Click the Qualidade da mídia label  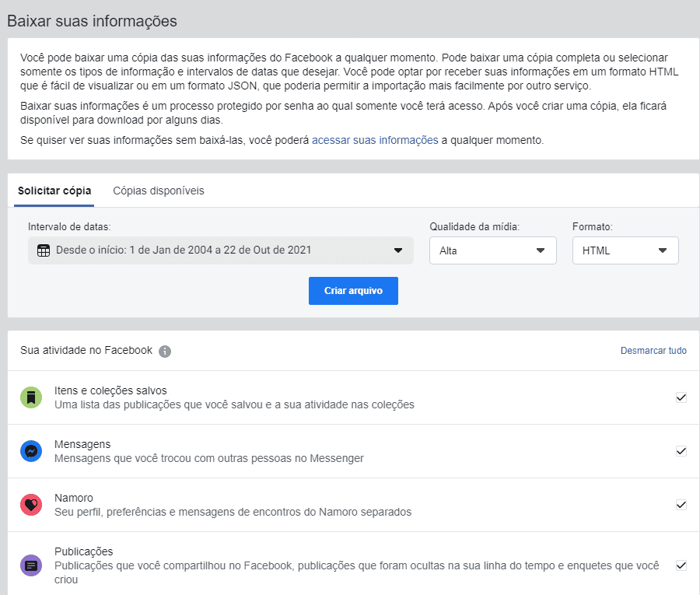(474, 227)
